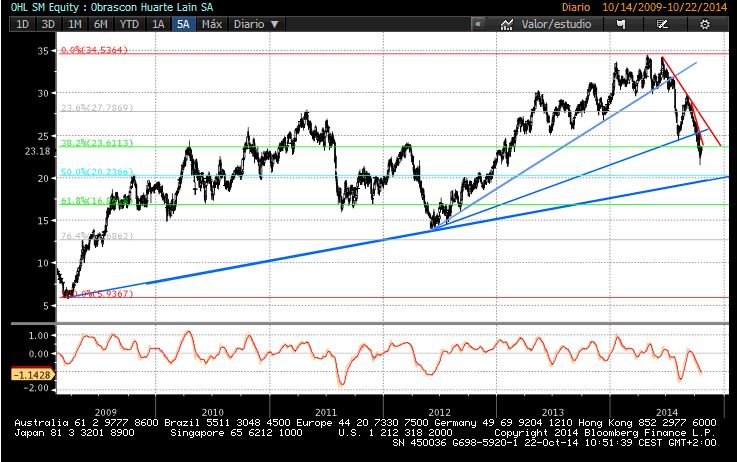Select the 5A five-year range
The height and width of the screenshot is (462, 738).
183,24
